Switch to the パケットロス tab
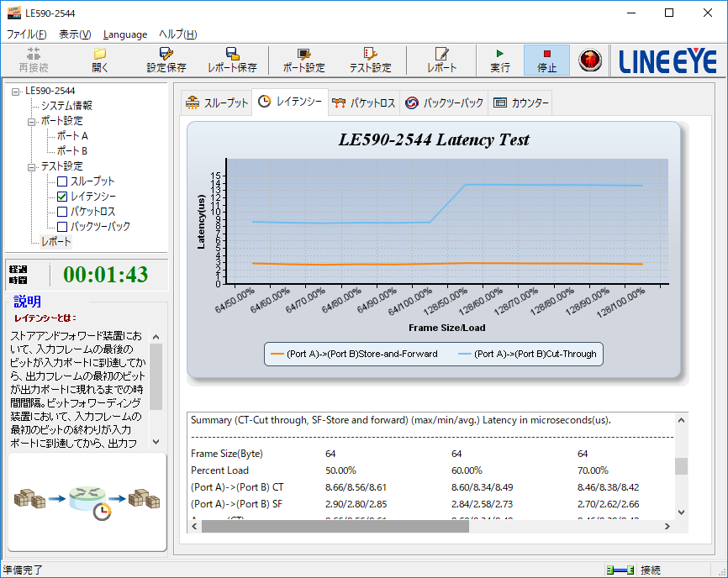 point(363,102)
